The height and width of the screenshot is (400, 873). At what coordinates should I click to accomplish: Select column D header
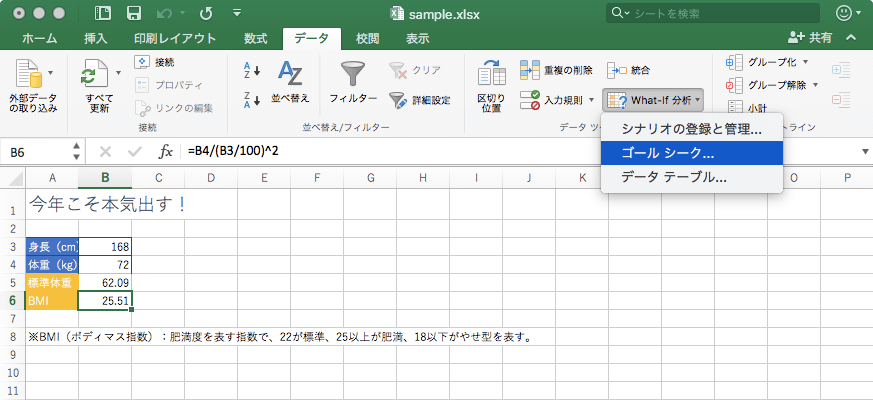tap(211, 178)
